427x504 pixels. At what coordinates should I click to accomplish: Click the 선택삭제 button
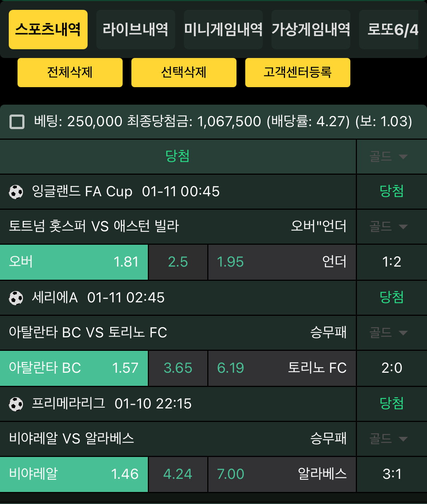(184, 73)
